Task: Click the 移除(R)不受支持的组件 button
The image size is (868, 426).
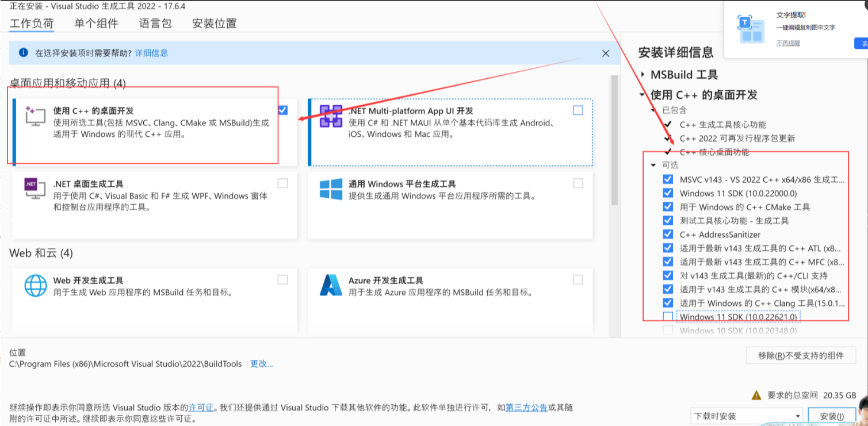Action: pyautogui.click(x=802, y=356)
